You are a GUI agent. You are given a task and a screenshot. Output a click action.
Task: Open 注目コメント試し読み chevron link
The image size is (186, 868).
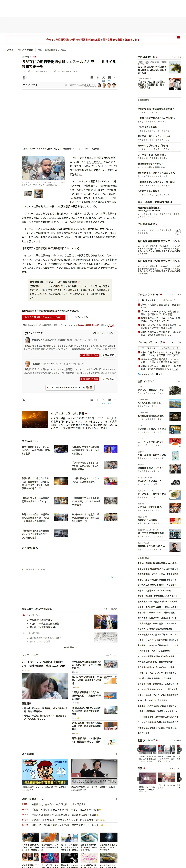point(104,333)
